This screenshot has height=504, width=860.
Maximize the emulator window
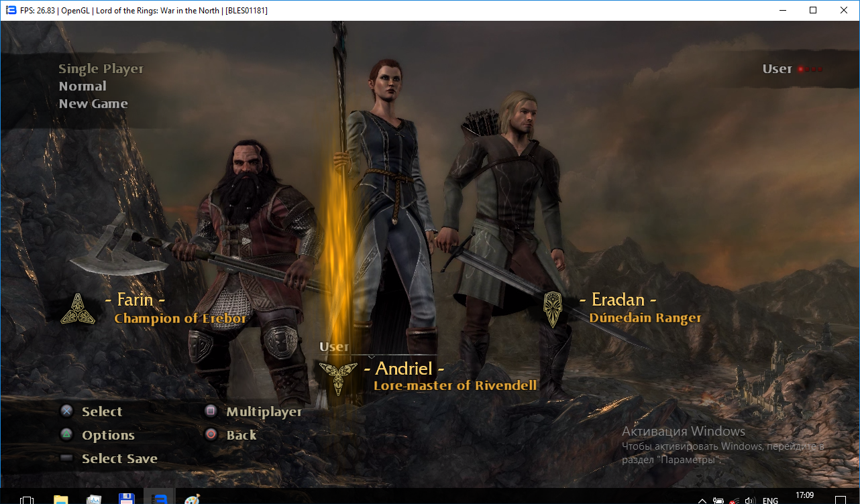813,10
